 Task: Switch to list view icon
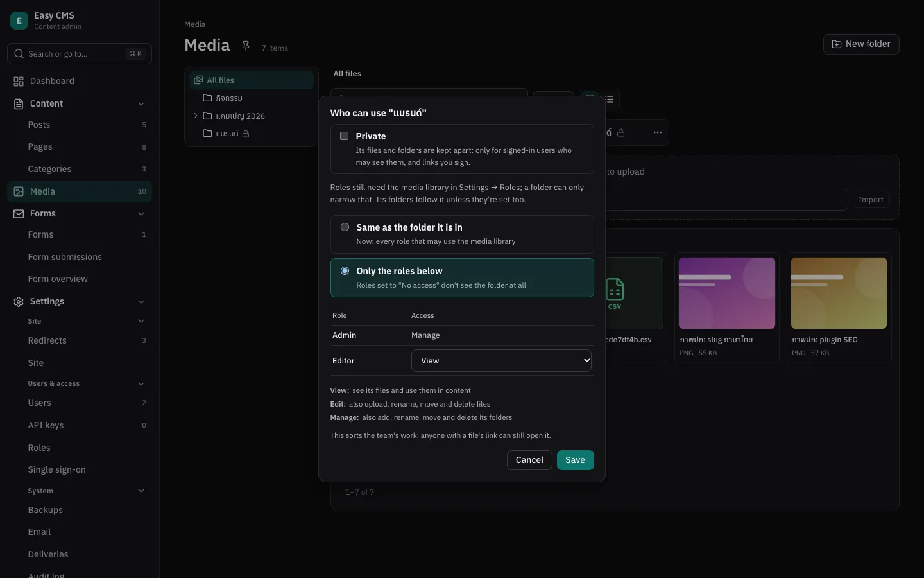(x=610, y=99)
